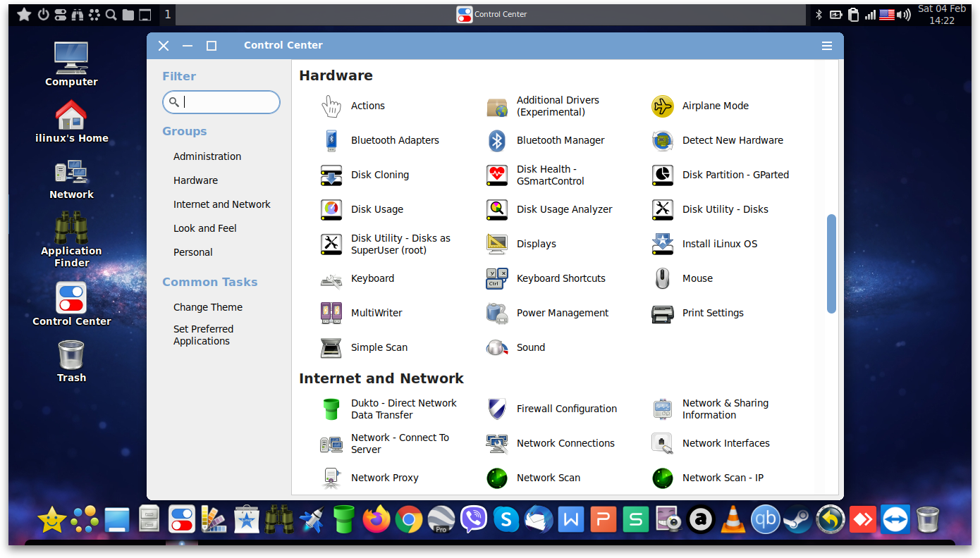
Task: Open Application Finder desktop icon
Action: click(71, 240)
